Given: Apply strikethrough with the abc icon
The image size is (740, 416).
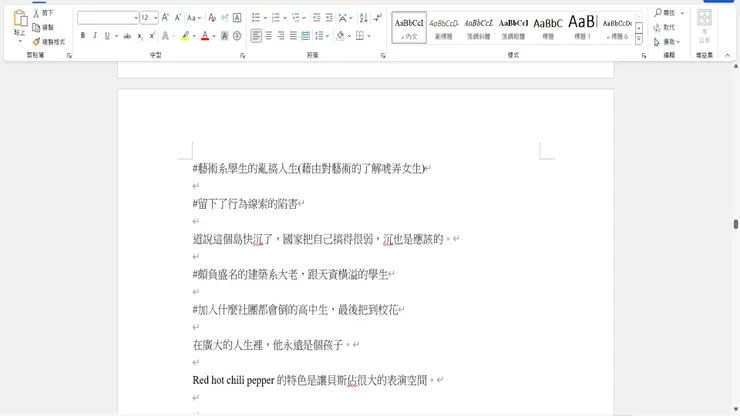Looking at the screenshot, I should [127, 36].
